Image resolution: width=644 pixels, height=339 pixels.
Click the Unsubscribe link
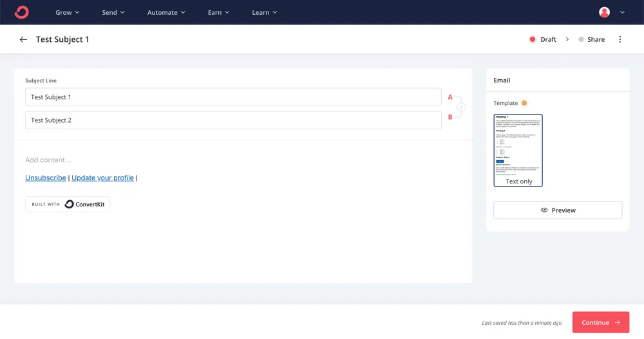click(46, 178)
